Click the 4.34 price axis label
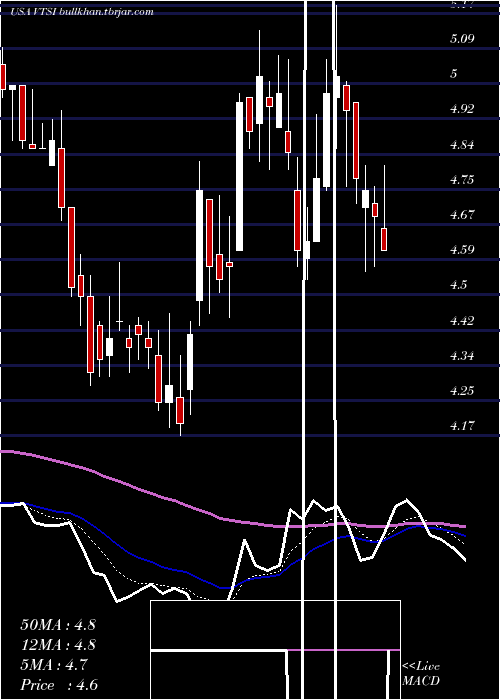Screen dimensions: 500x700 click(462, 356)
